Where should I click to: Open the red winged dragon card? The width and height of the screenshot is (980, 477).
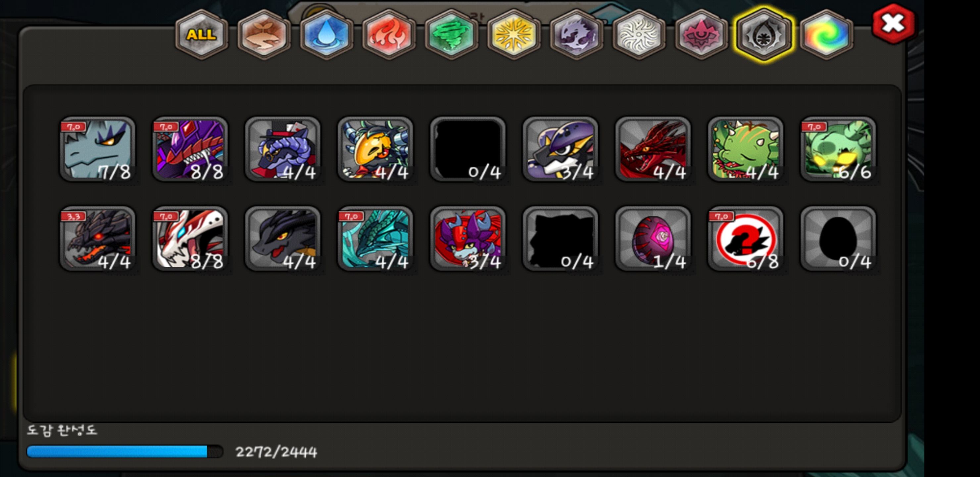(653, 149)
